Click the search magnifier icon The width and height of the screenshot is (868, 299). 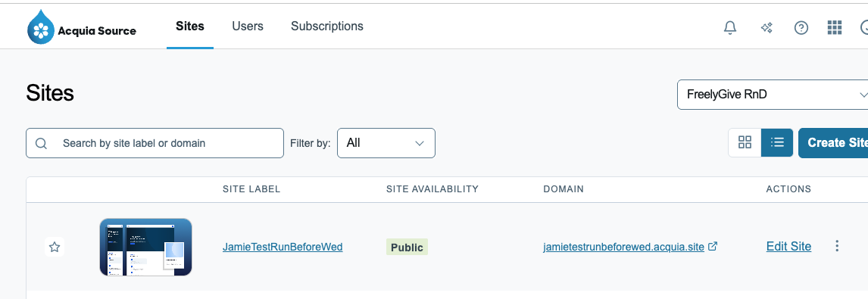[41, 143]
